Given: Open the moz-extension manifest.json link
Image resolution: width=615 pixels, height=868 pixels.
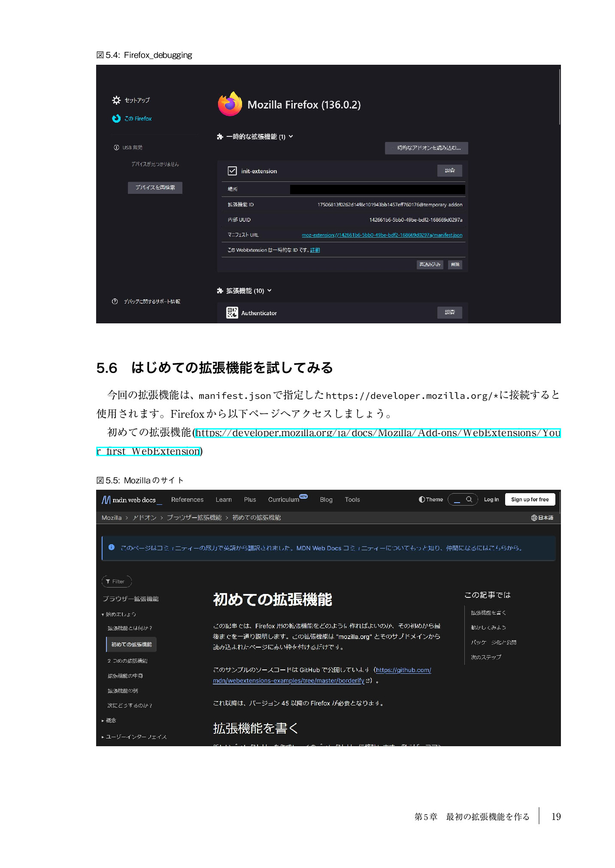Looking at the screenshot, I should point(382,235).
